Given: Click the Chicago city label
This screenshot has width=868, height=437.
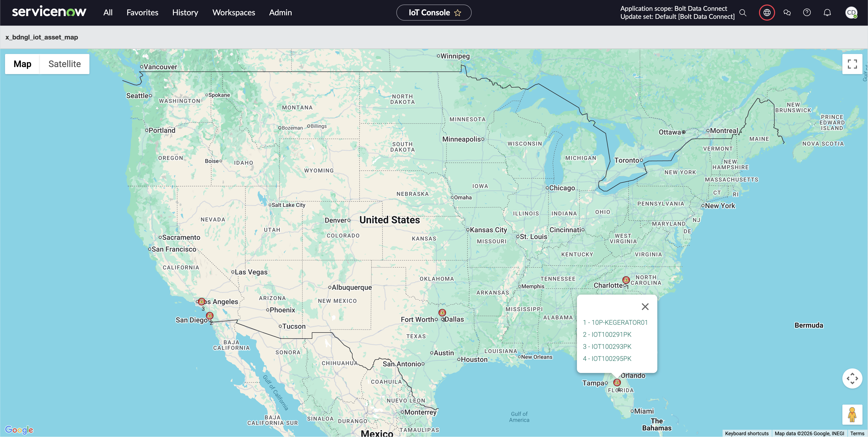Looking at the screenshot, I should [x=562, y=188].
